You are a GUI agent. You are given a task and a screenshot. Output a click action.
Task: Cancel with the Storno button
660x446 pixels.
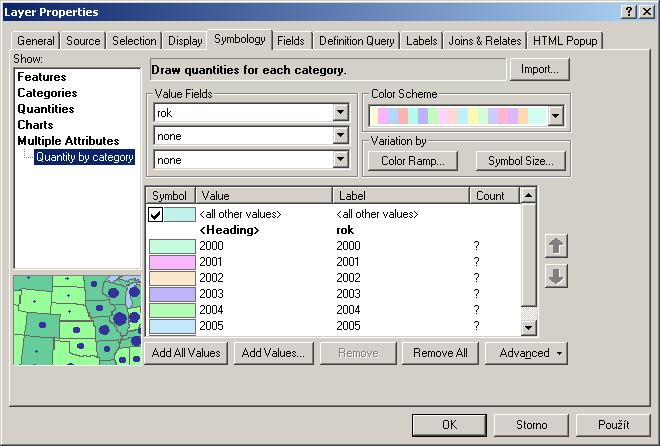[x=531, y=425]
